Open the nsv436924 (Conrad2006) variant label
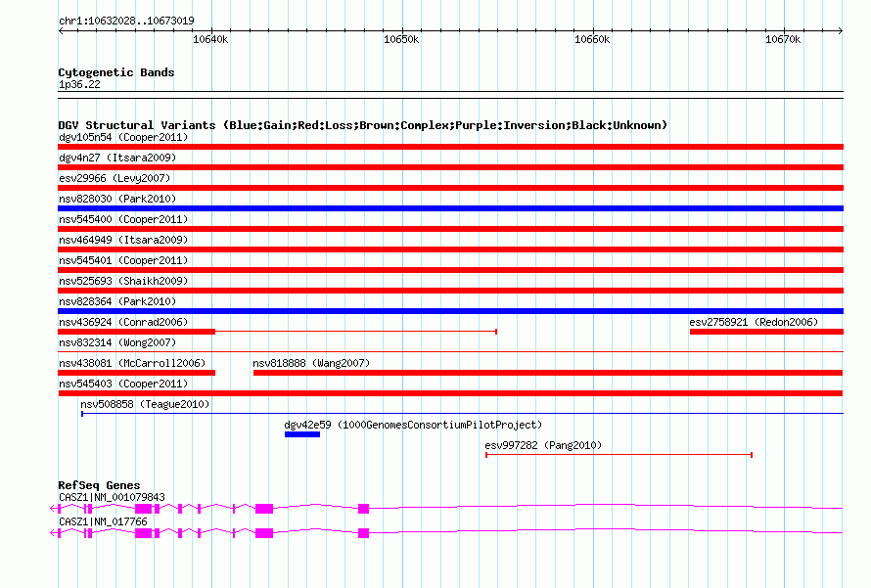The width and height of the screenshot is (871, 588). (x=123, y=322)
